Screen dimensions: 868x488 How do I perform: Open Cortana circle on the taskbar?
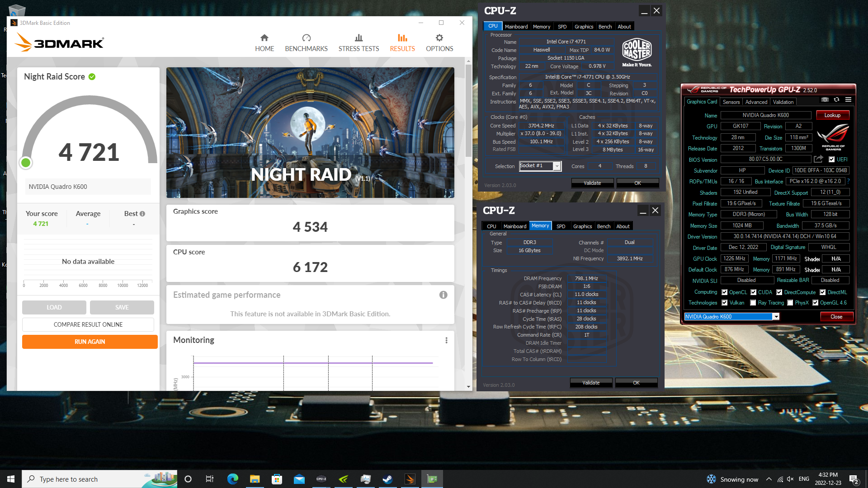click(x=188, y=479)
